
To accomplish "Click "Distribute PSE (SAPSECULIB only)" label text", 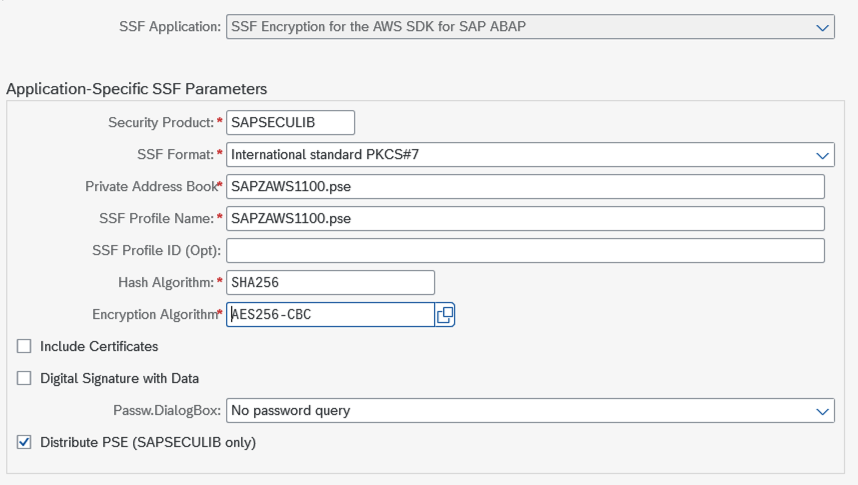I will (148, 442).
